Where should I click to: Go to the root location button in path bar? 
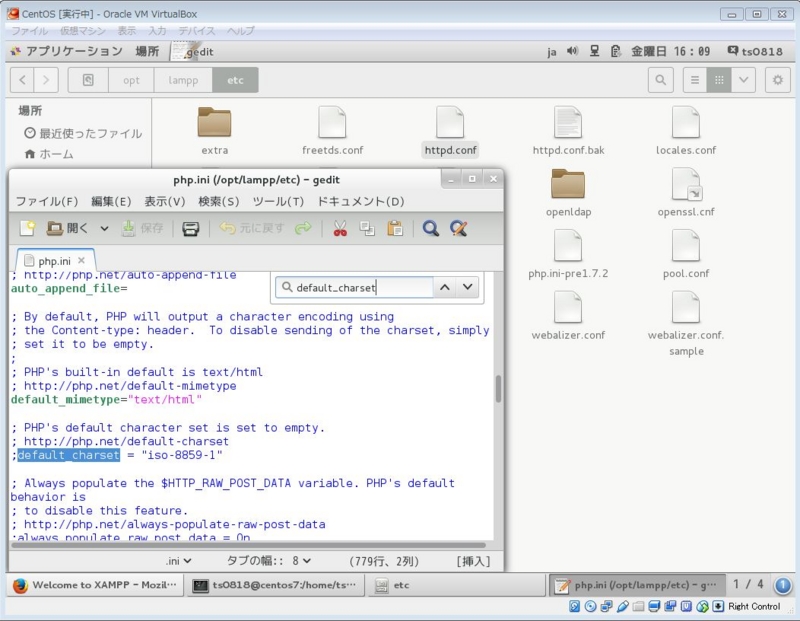pos(88,80)
